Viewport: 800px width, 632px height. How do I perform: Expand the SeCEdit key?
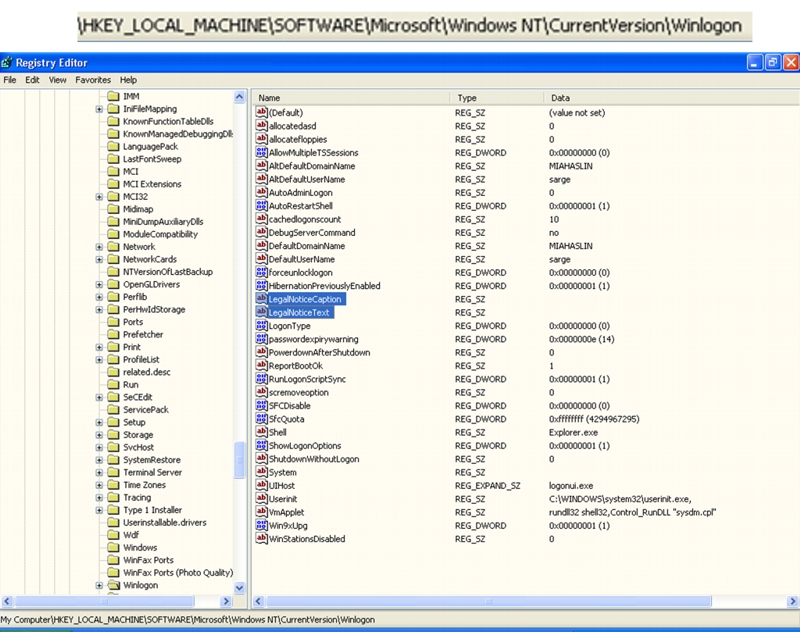coord(99,397)
